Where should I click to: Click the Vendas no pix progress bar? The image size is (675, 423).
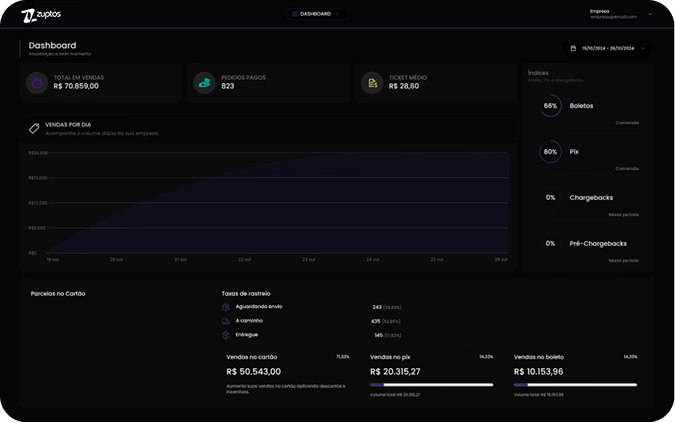431,384
